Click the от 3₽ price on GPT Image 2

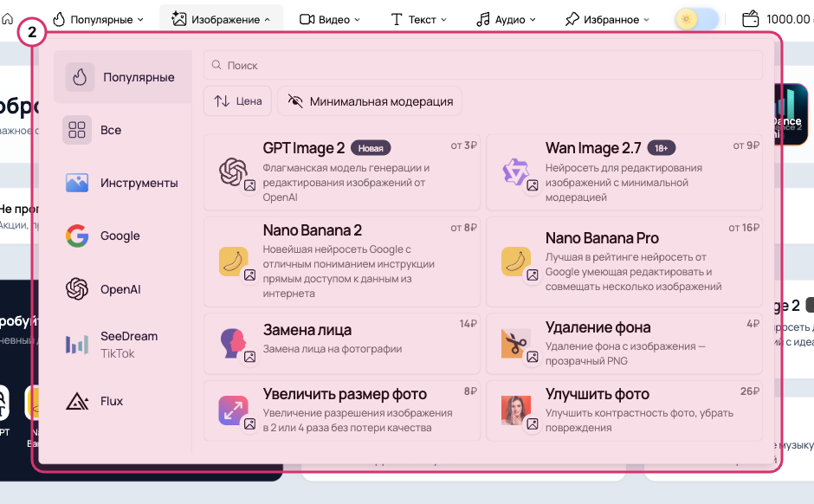(463, 145)
